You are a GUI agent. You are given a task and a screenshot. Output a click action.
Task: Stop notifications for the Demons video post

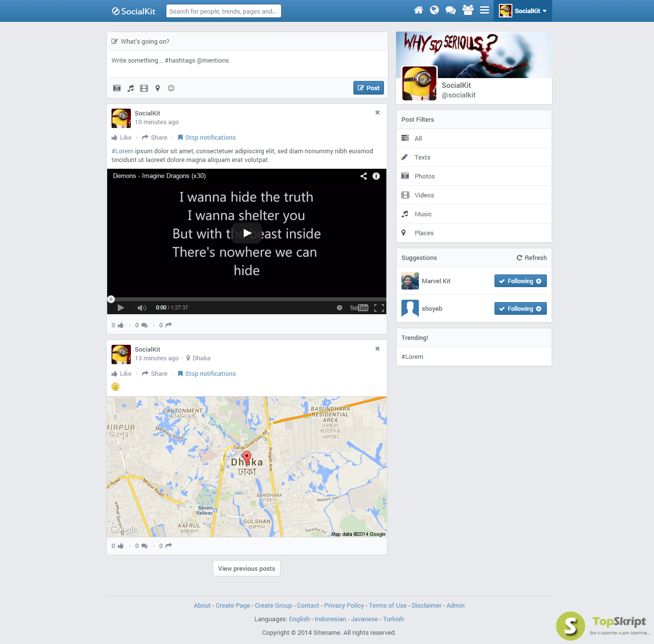pyautogui.click(x=207, y=138)
